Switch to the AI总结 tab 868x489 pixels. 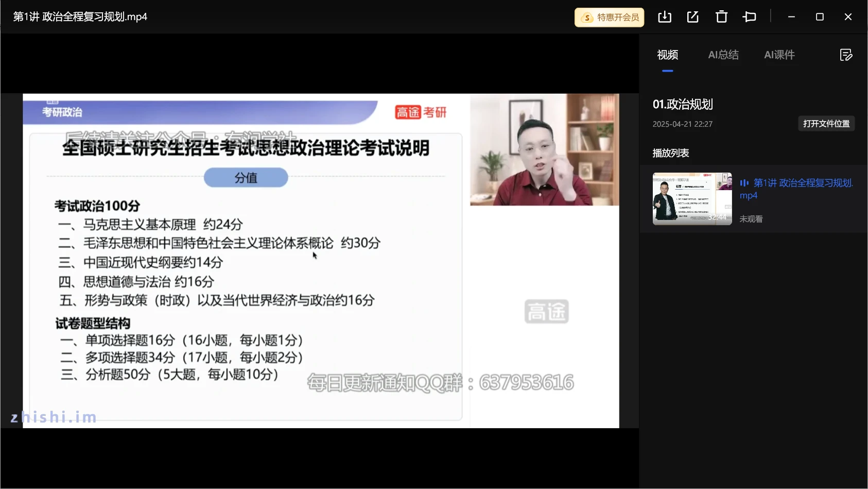[723, 55]
